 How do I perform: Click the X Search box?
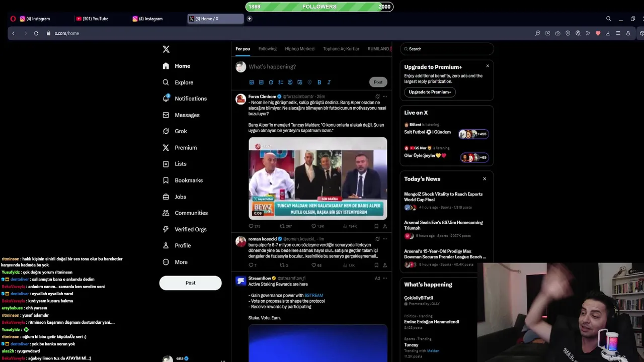point(447,49)
